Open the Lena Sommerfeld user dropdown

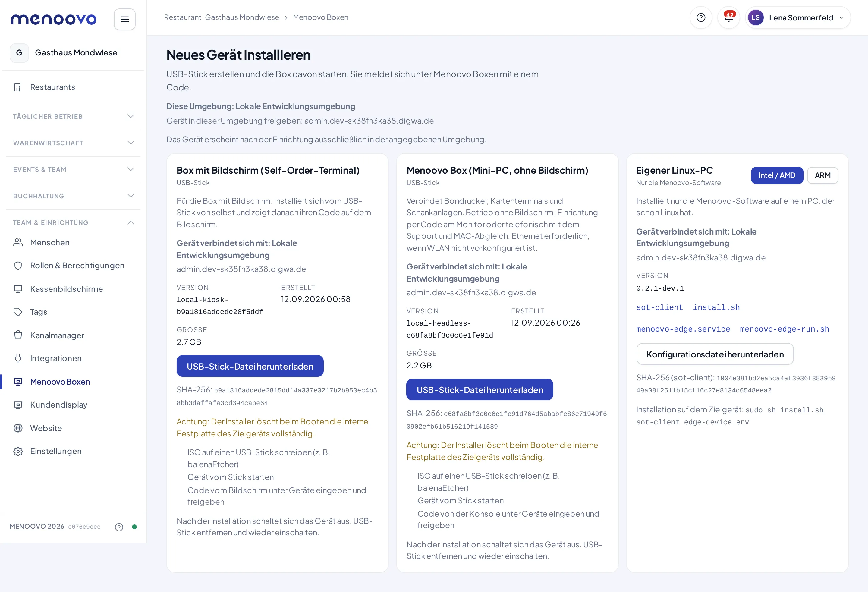(x=798, y=17)
